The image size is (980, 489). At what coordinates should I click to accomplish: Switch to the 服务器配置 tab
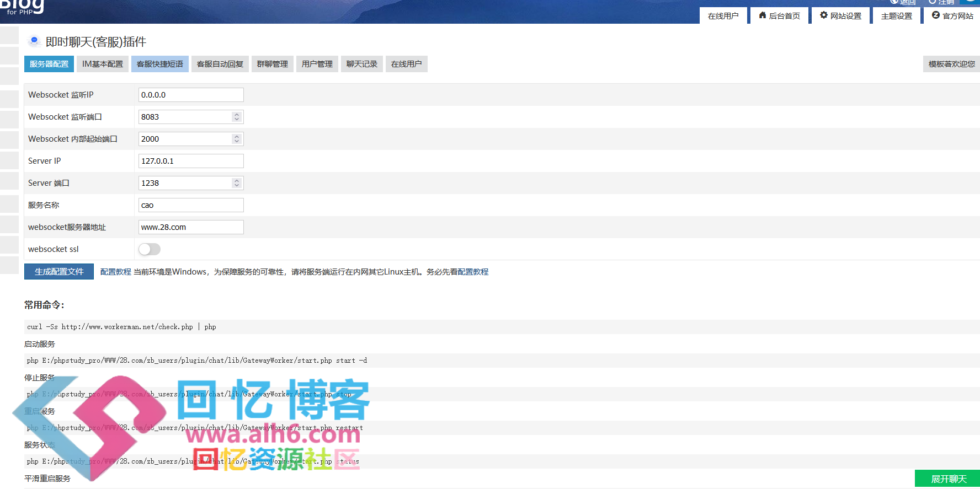pyautogui.click(x=49, y=64)
